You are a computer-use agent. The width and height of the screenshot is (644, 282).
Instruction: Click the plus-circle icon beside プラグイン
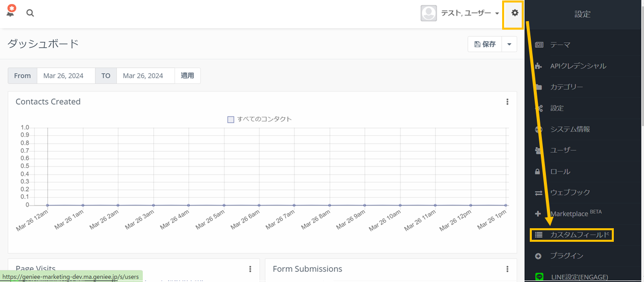click(538, 256)
